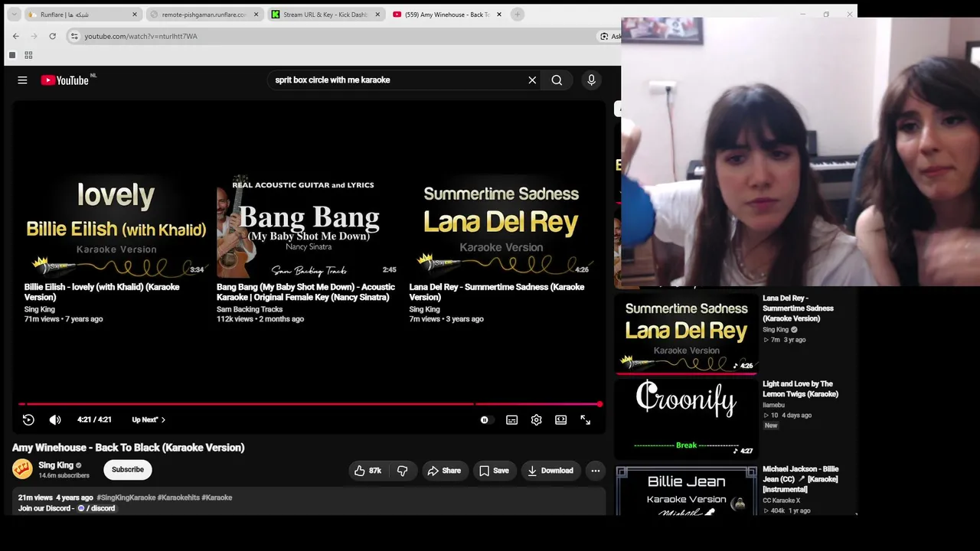980x551 pixels.
Task: Dislike this video
Action: pyautogui.click(x=402, y=471)
